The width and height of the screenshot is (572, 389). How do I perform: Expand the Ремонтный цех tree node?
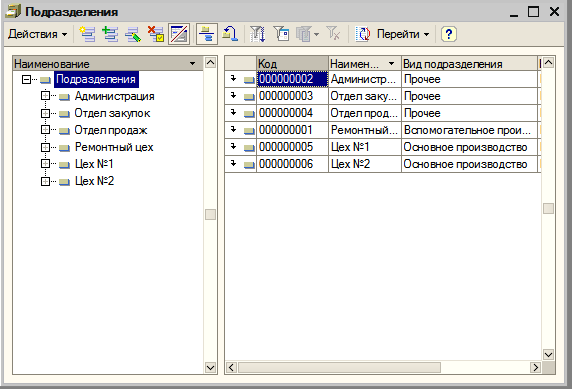45,147
